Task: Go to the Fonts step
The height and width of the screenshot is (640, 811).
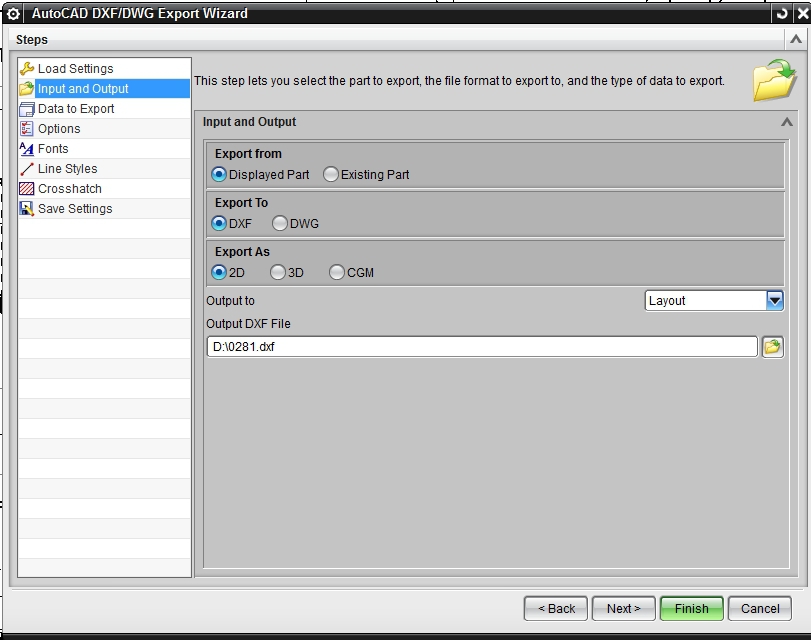Action: (x=104, y=148)
